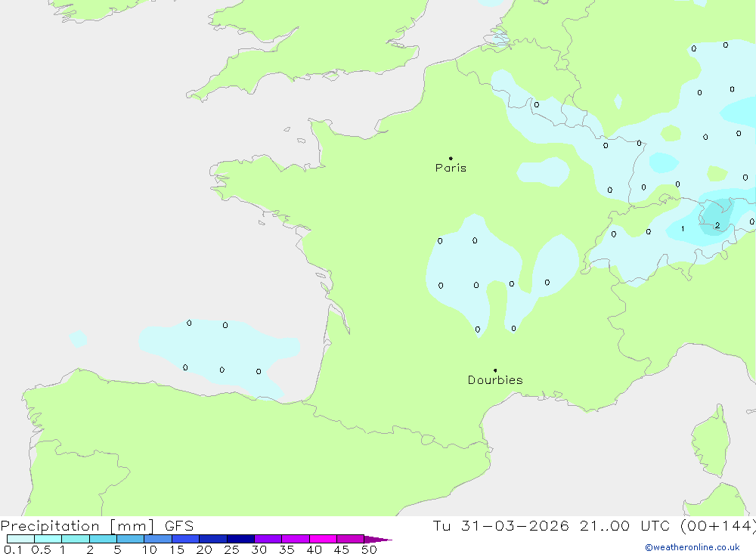Screen dimensions: 756x554
Task: Click the legend tick label '50'
Action: tap(369, 550)
